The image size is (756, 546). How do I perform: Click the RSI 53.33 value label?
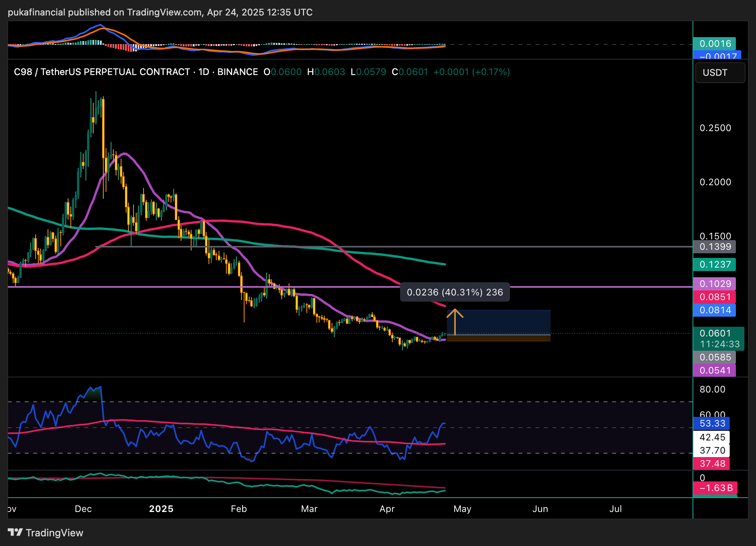(x=711, y=423)
